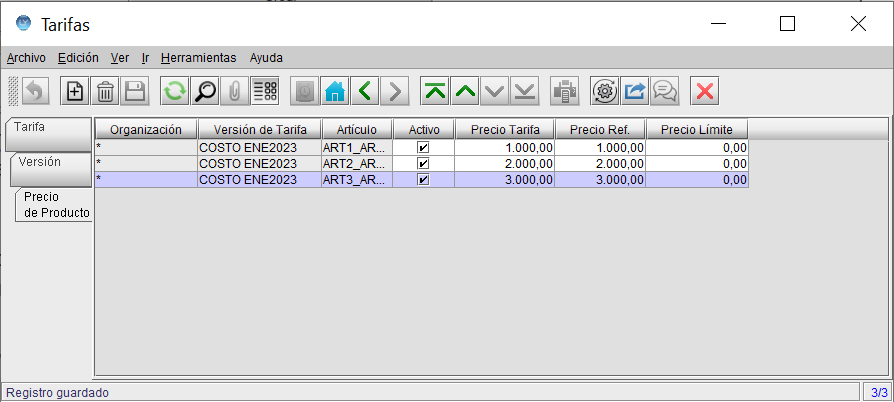Open chat speech bubbles icon

click(665, 91)
